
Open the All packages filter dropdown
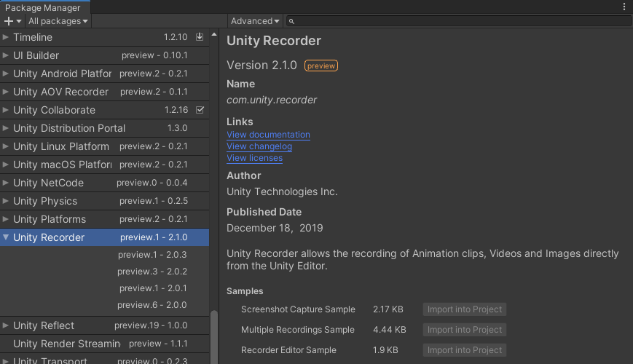58,21
